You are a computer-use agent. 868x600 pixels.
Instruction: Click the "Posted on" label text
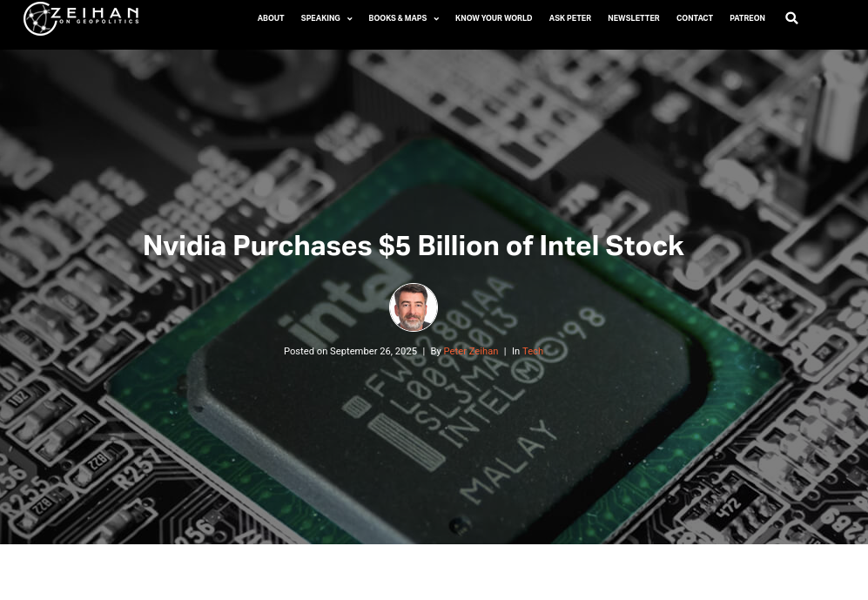pos(306,351)
